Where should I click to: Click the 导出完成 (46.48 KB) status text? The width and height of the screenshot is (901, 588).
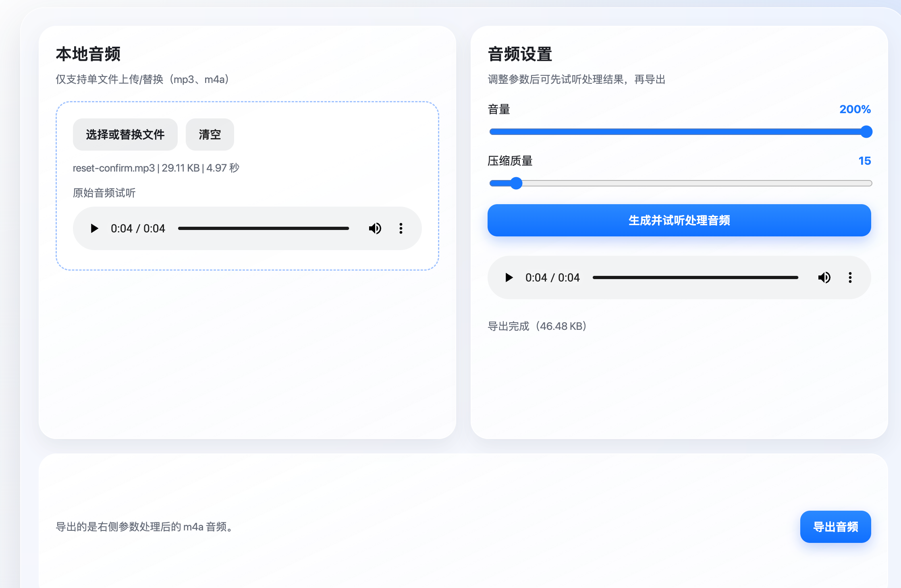[537, 326]
